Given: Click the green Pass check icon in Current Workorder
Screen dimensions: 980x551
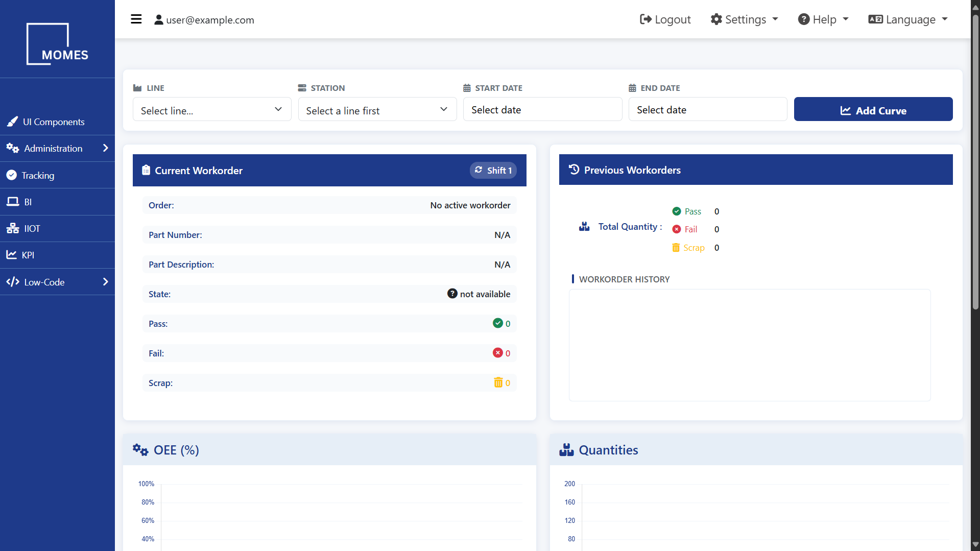Looking at the screenshot, I should pos(498,323).
